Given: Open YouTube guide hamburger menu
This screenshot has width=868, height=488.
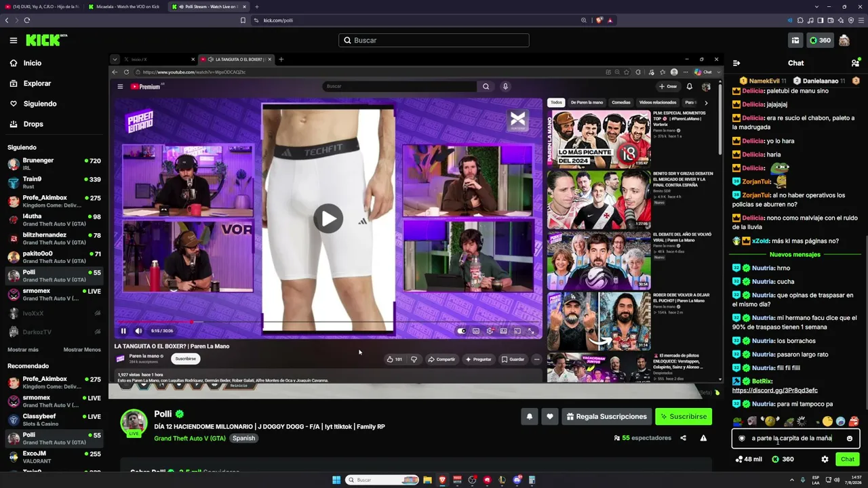Looking at the screenshot, I should (x=120, y=86).
